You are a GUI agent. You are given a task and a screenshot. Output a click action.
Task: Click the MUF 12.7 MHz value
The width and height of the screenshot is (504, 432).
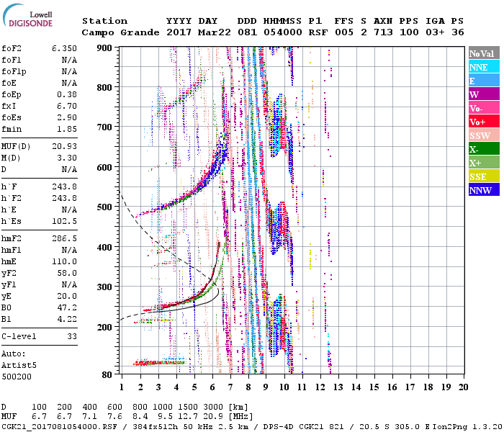[188, 417]
